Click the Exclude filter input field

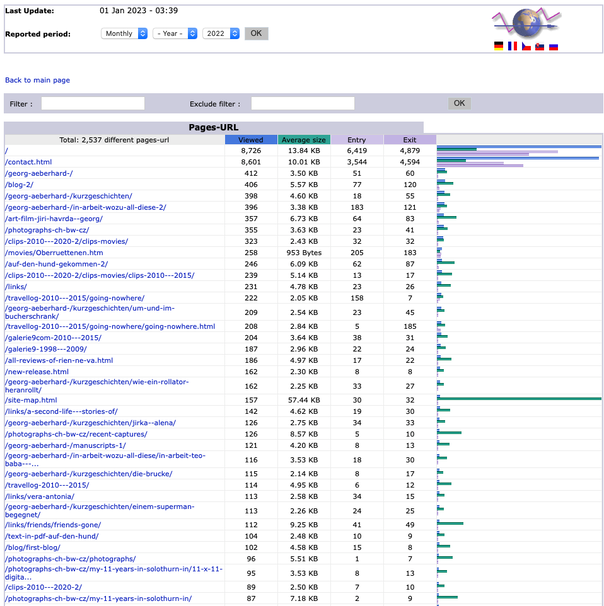tap(303, 104)
